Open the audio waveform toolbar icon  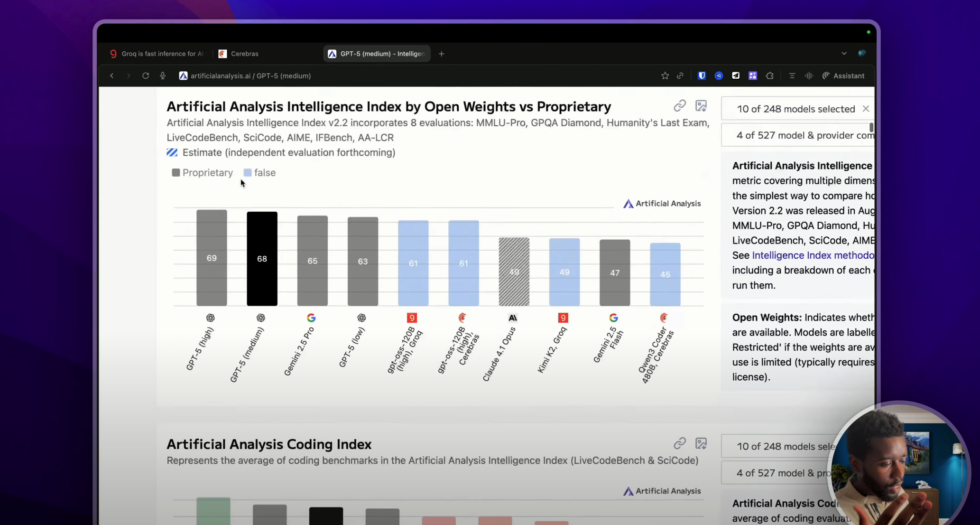[x=809, y=75]
